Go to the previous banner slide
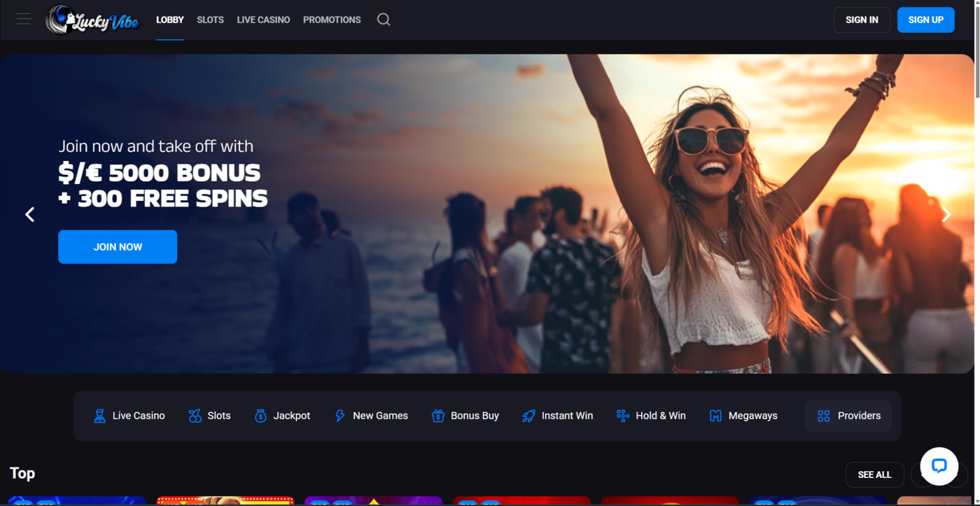The height and width of the screenshot is (506, 980). coord(29,215)
